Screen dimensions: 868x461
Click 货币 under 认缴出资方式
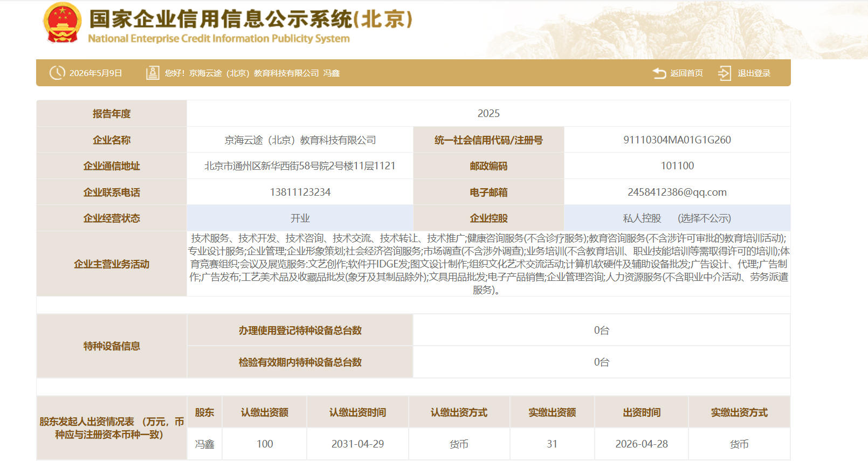click(x=459, y=444)
